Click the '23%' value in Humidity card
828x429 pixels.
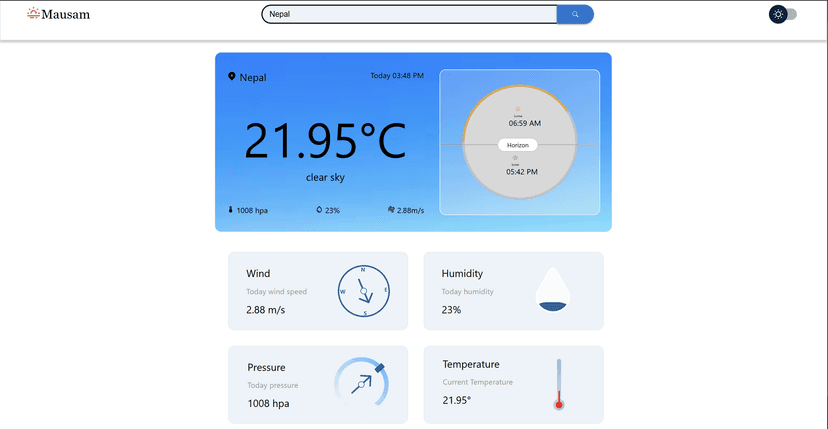point(451,310)
